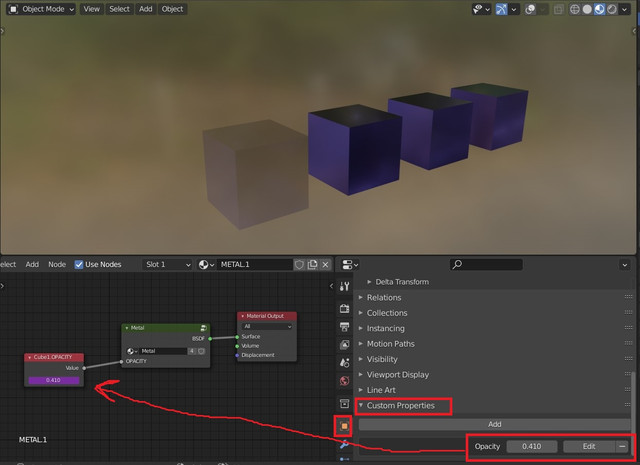This screenshot has width=640, height=465.
Task: Open the Output properties tab
Action: click(344, 327)
